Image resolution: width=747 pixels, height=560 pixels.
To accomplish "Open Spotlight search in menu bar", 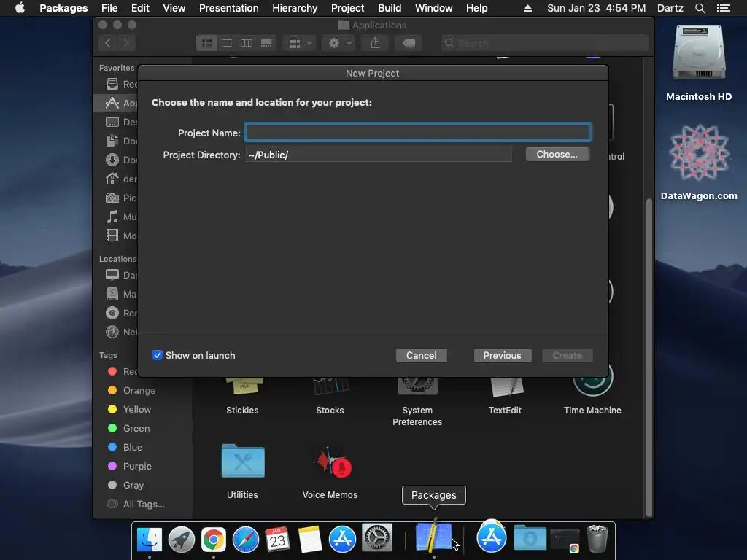I will pyautogui.click(x=700, y=8).
